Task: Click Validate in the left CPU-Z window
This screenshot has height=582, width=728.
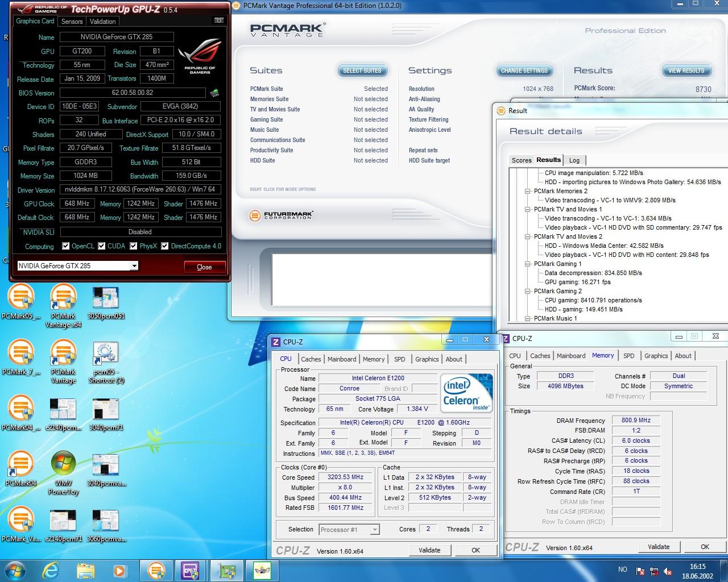Action: click(429, 550)
